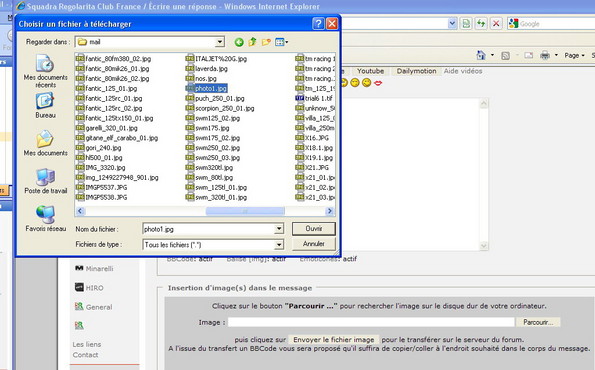
Task: Click the horizontal scrollbar thumb in file list
Action: (x=245, y=211)
